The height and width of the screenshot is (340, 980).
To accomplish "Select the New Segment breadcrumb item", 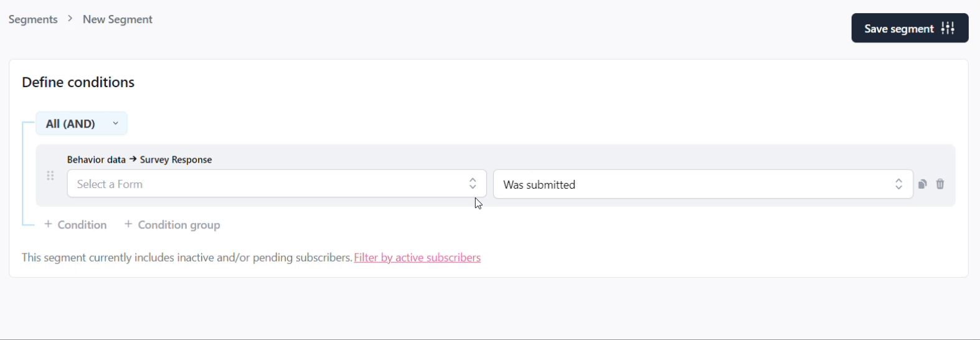I will 118,19.
